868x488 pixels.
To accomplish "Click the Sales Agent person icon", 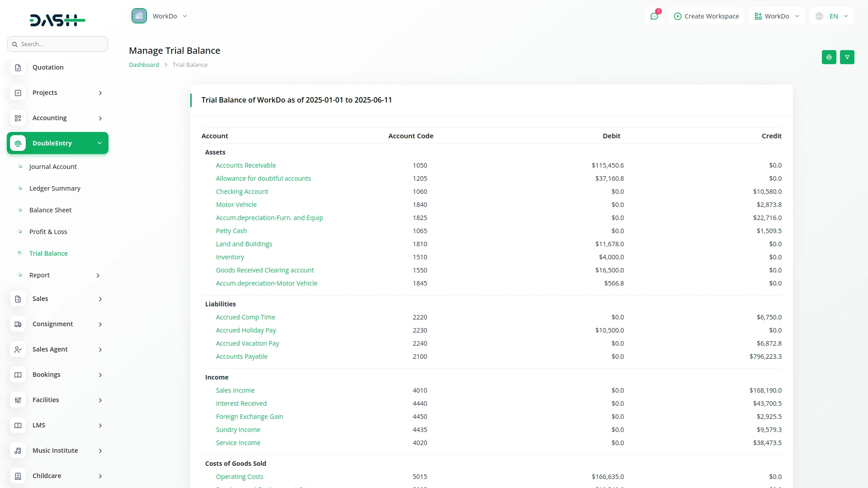I will tap(18, 349).
